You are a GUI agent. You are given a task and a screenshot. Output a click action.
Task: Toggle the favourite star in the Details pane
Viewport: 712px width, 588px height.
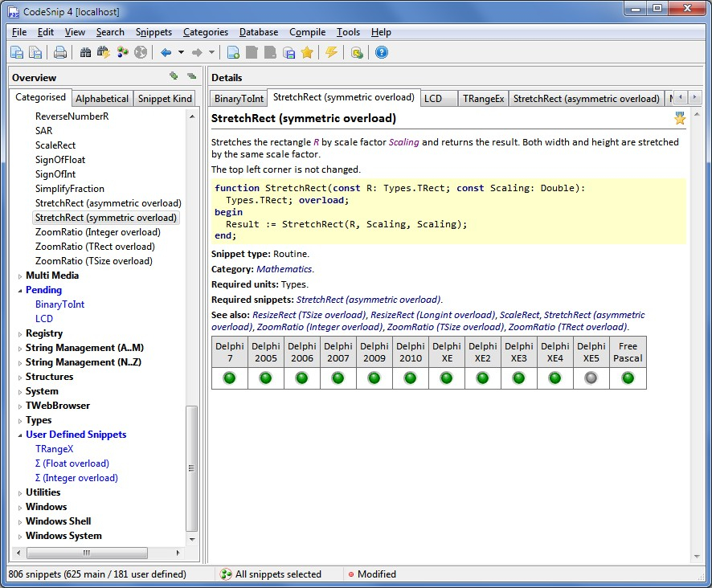[680, 119]
